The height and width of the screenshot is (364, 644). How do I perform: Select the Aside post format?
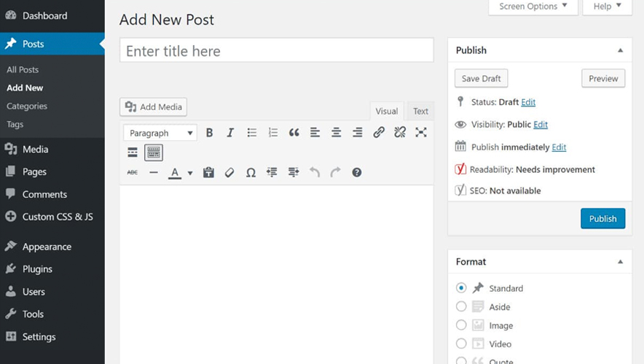pyautogui.click(x=461, y=307)
